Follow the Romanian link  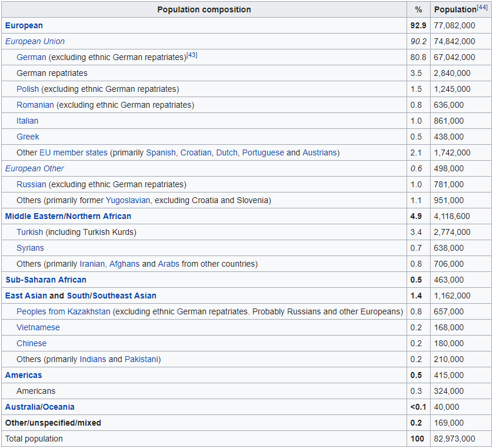click(x=35, y=105)
